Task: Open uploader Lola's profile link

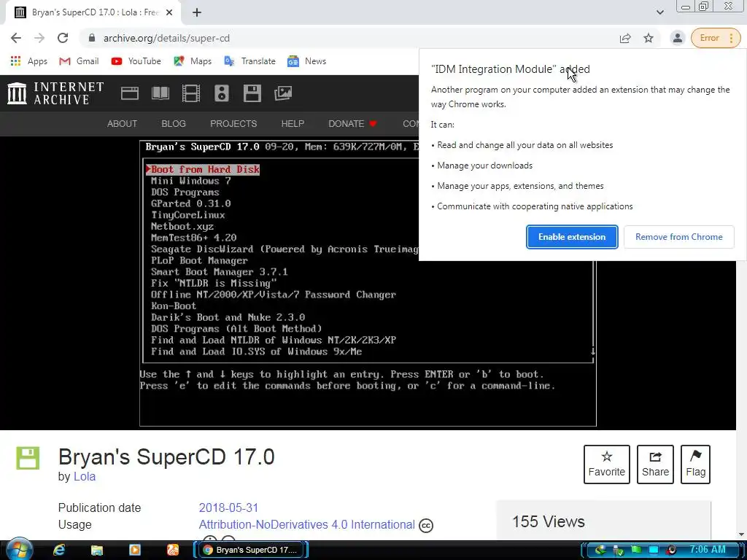Action: pyautogui.click(x=85, y=477)
